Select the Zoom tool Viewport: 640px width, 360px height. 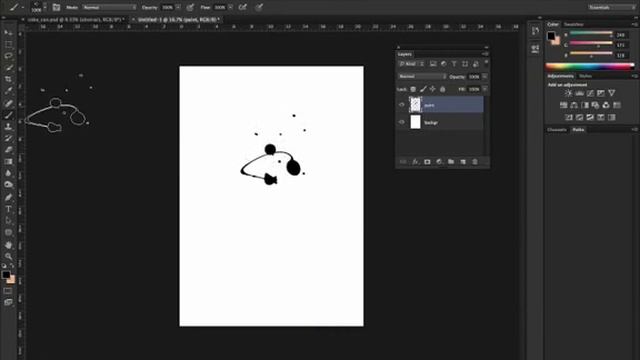point(8,256)
